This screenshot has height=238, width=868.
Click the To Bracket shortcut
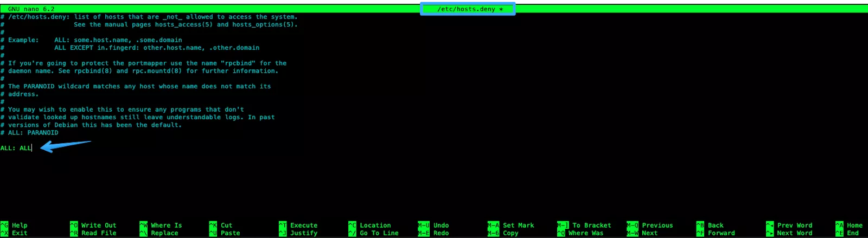[x=591, y=226]
